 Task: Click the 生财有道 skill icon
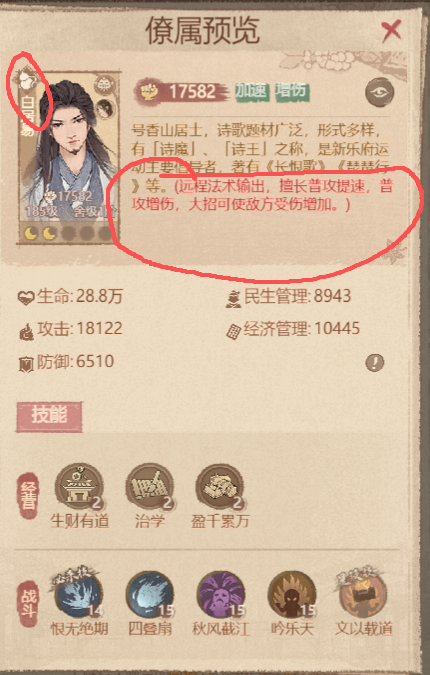79,487
